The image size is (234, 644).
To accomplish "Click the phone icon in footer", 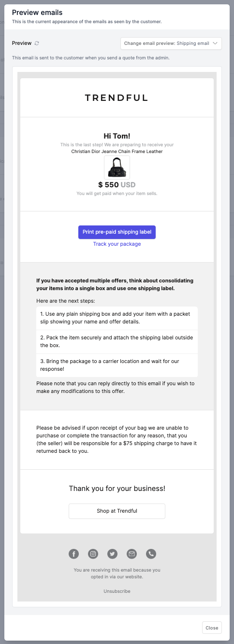I will [151, 554].
